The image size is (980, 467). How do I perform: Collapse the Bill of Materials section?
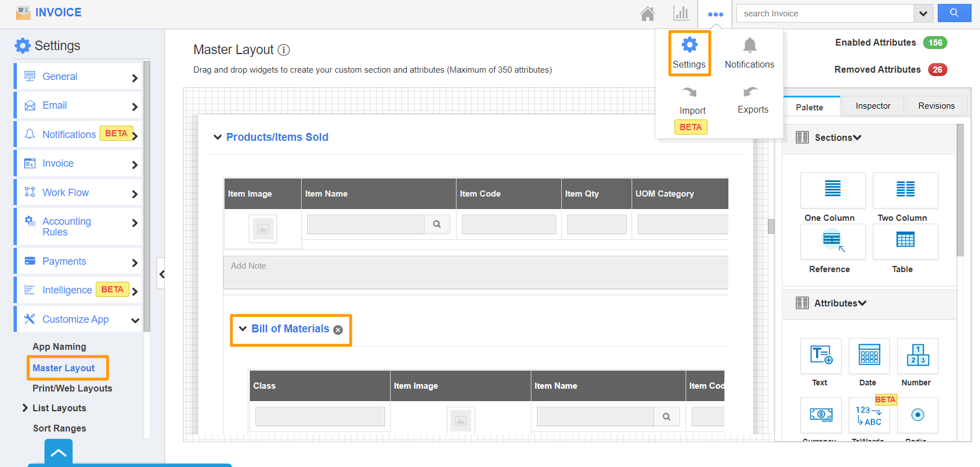243,329
